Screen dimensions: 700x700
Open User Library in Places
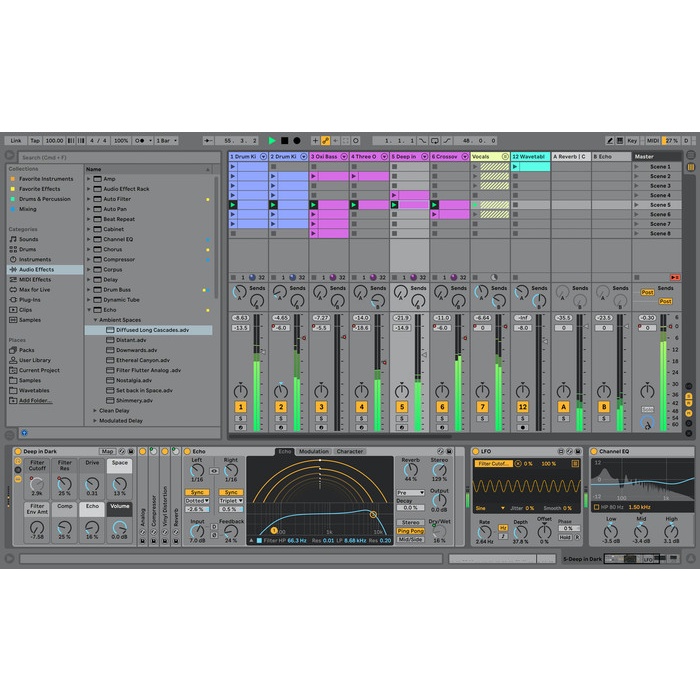click(34, 360)
